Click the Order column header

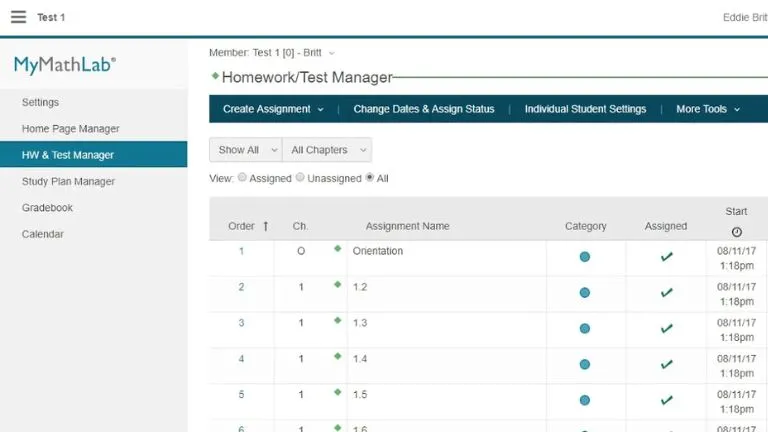pyautogui.click(x=241, y=226)
